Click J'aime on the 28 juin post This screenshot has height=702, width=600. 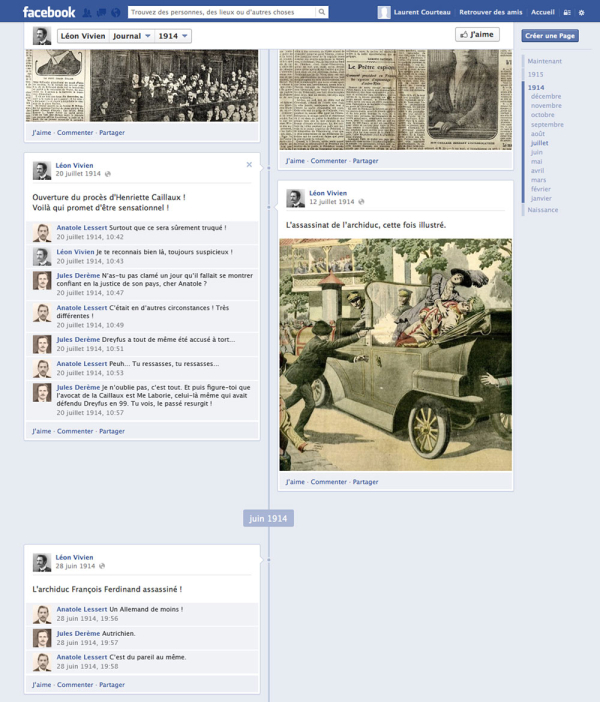(41, 685)
